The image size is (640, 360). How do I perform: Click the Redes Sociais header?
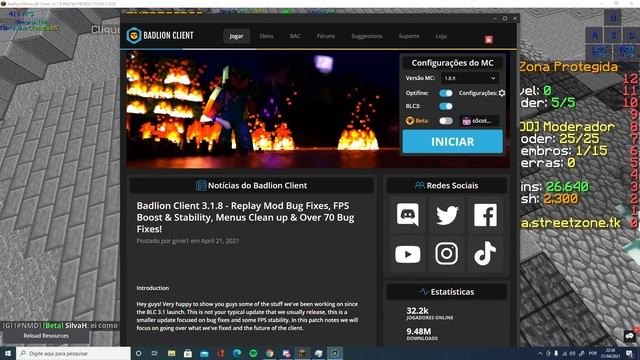447,185
